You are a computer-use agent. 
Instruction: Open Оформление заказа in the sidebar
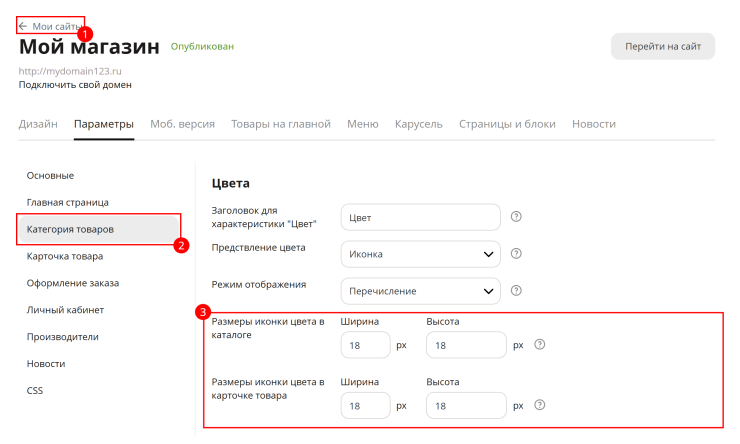[x=73, y=283]
